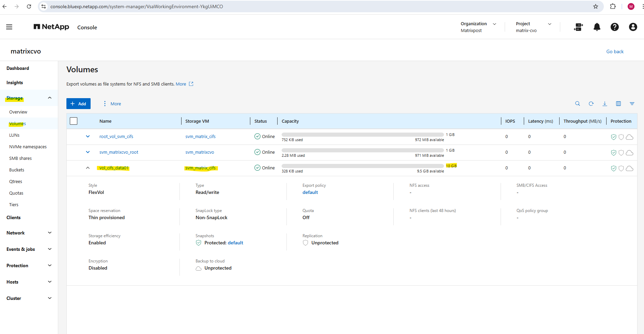
Task: Expand the root_vol_svm_cifs row
Action: pos(88,136)
